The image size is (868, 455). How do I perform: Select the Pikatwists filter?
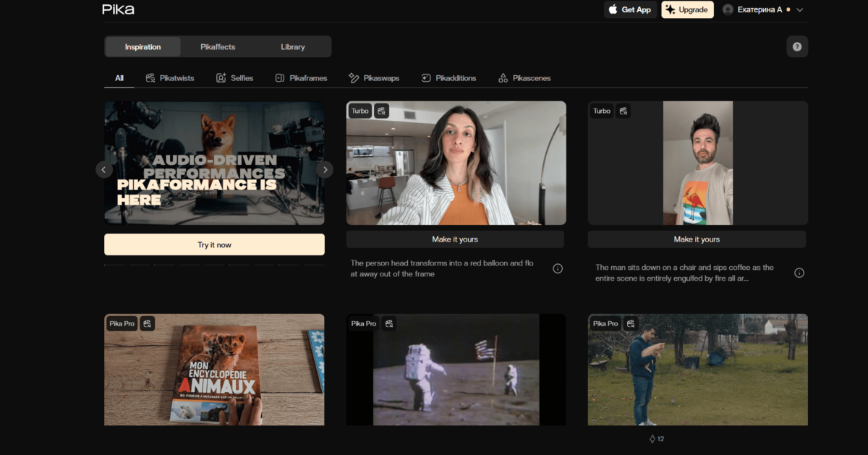coord(170,78)
